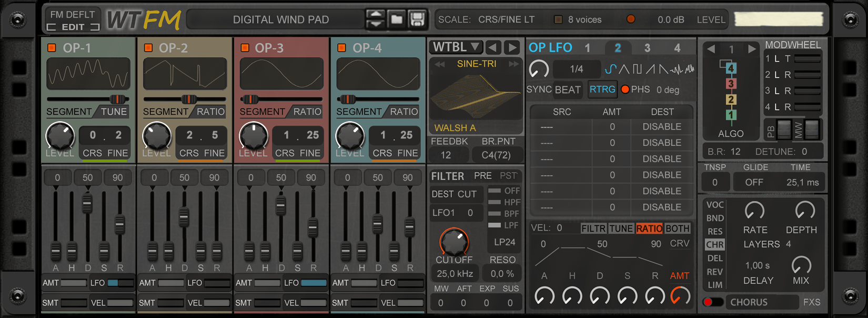Select the sine LFO waveform icon
The height and width of the screenshot is (318, 868).
click(x=610, y=69)
